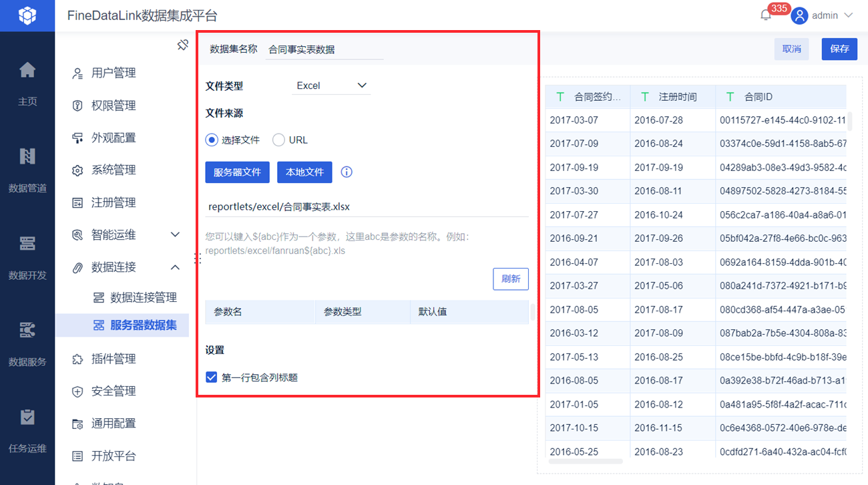Screen dimensions: 868x485
Task: Click the preview table horizontal scrollbar
Action: [x=586, y=461]
